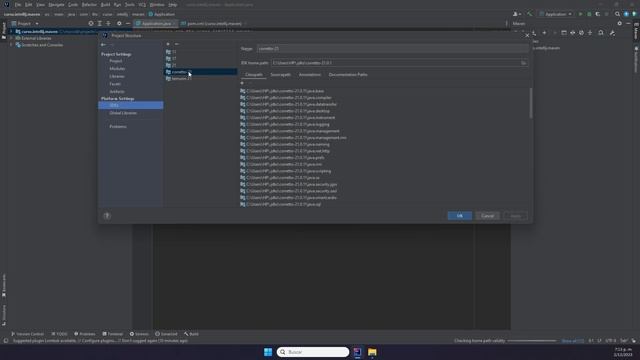Open the Build tool window button
The height and width of the screenshot is (360, 640).
[x=191, y=334]
